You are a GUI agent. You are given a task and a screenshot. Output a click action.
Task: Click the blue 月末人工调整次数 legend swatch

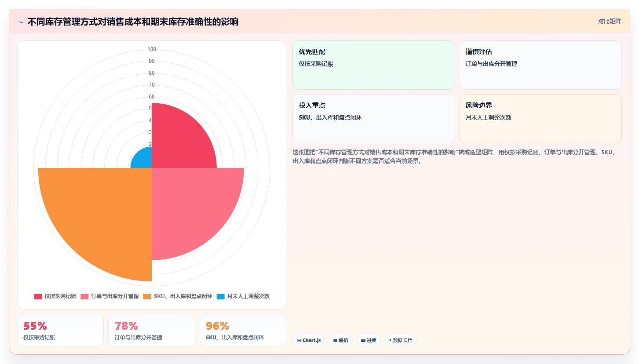pyautogui.click(x=220, y=296)
